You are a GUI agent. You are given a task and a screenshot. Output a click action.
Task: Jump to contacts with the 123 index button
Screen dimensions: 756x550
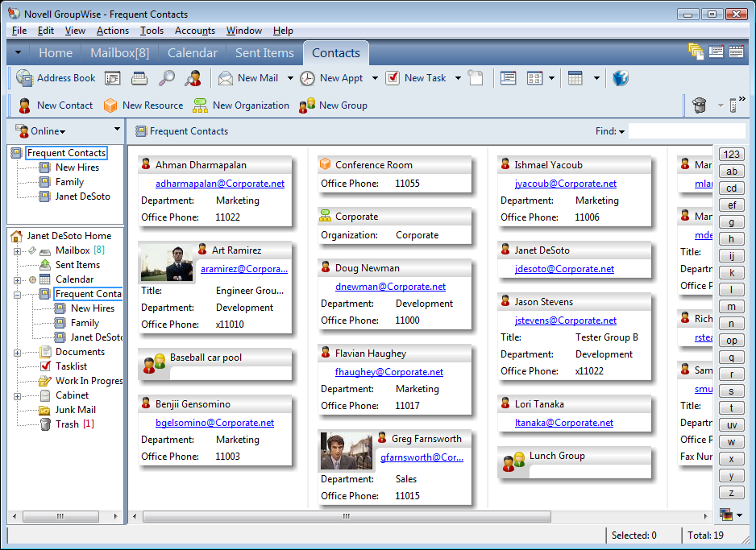pos(731,154)
